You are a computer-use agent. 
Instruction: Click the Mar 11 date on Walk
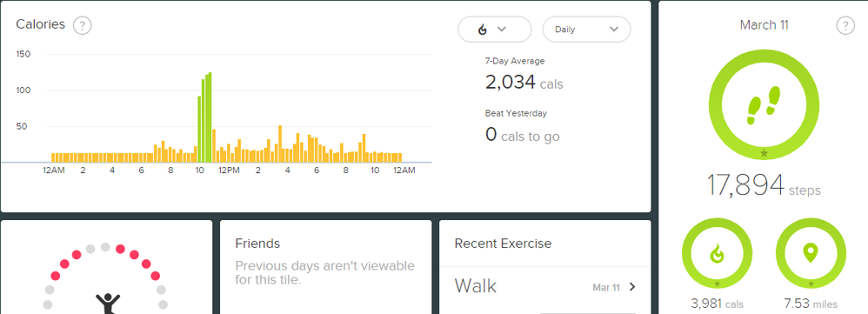tap(606, 287)
